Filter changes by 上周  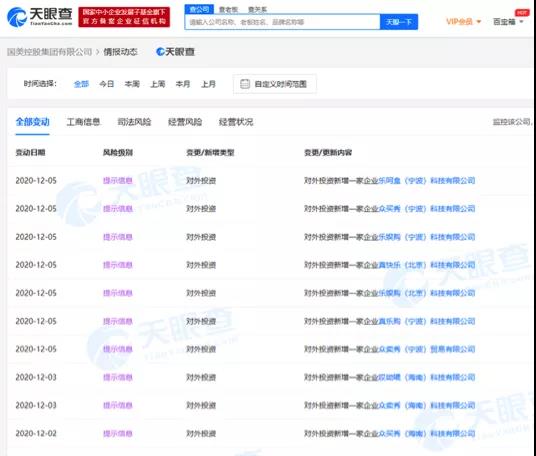[x=158, y=84]
